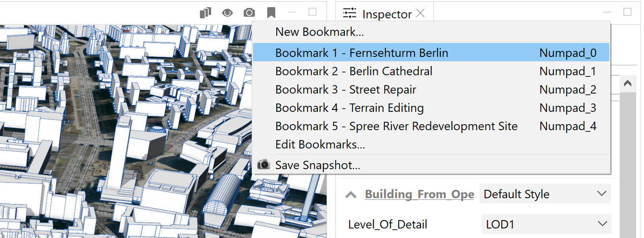This screenshot has height=238, width=644.
Task: Click the Inspector scrollbar up arrow
Action: point(628,83)
